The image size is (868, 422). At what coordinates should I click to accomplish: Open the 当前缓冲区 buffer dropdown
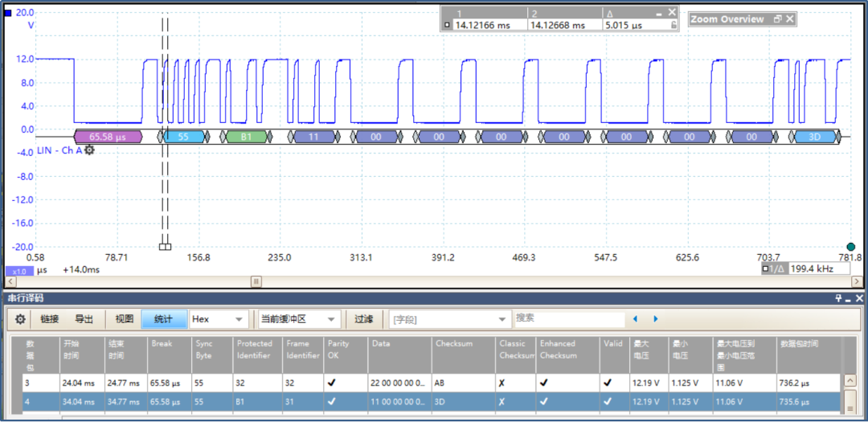[x=300, y=319]
